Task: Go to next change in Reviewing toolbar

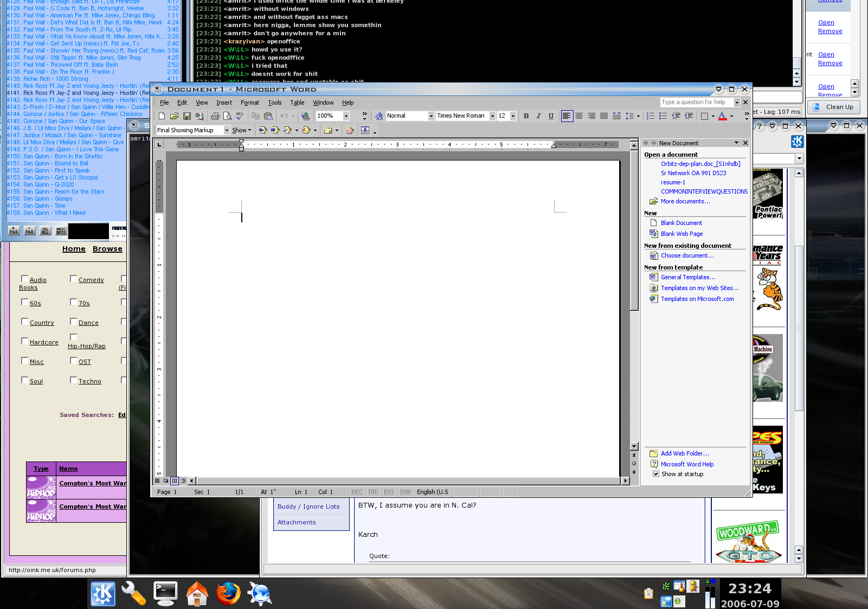Action: (275, 130)
